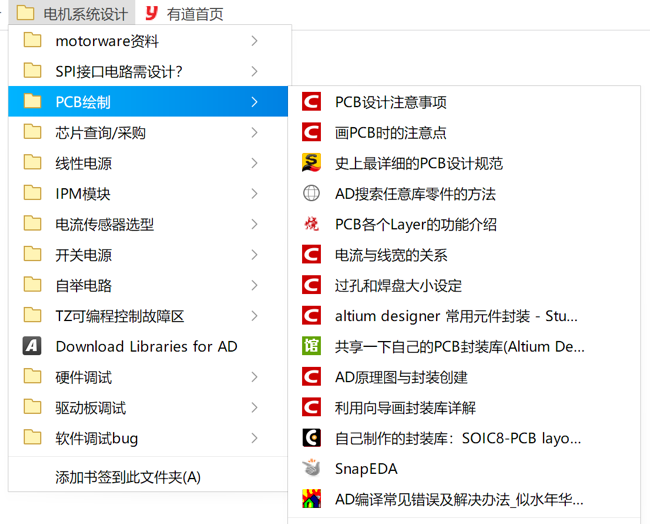Expand the motorware资料 folder arrow
Image resolution: width=650 pixels, height=524 pixels.
click(255, 41)
